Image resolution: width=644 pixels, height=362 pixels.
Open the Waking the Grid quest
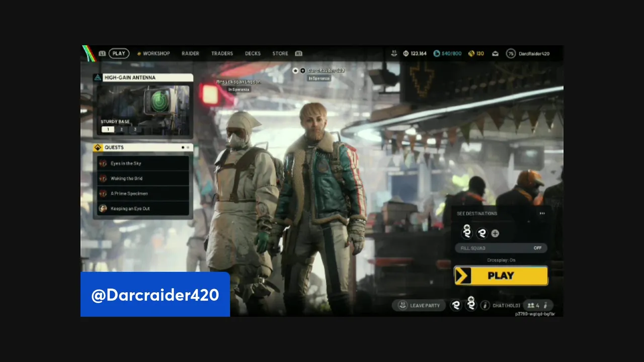(143, 178)
